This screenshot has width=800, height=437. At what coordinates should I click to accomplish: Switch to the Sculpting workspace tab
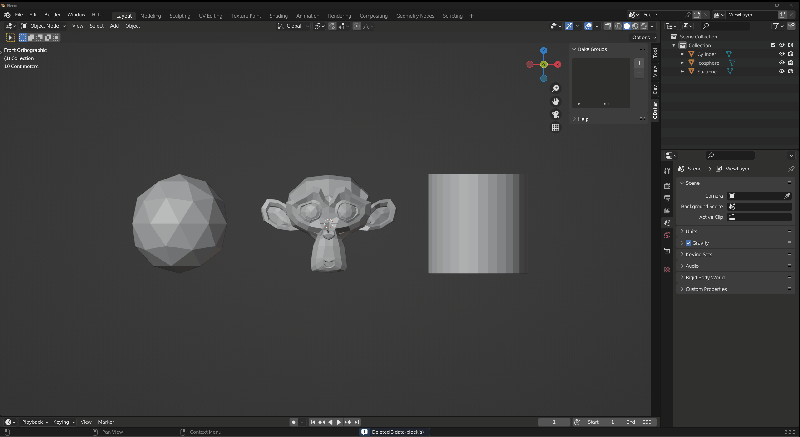coord(180,16)
